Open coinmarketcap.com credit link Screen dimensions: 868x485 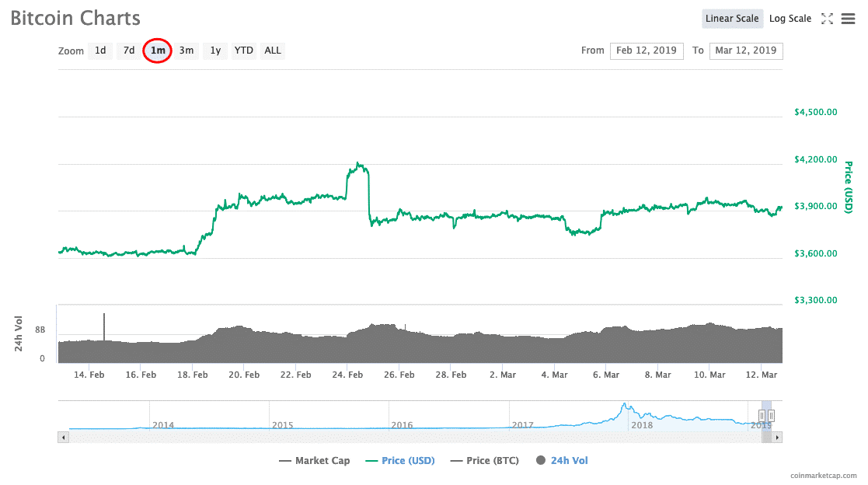[823, 476]
